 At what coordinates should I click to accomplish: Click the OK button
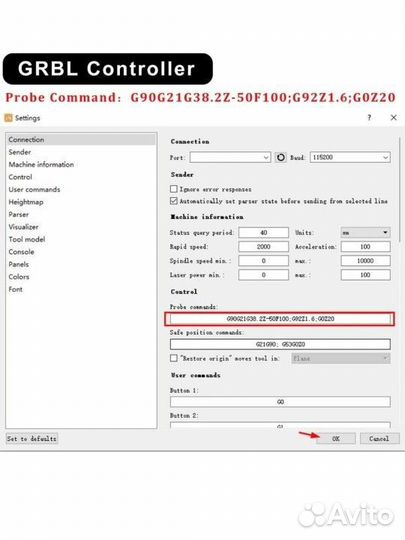[336, 438]
